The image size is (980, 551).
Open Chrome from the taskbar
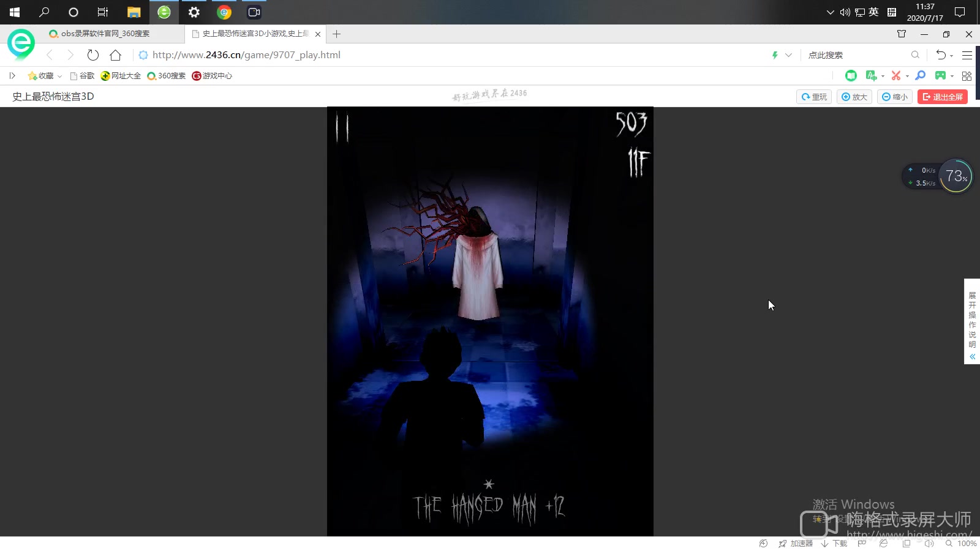click(x=224, y=12)
